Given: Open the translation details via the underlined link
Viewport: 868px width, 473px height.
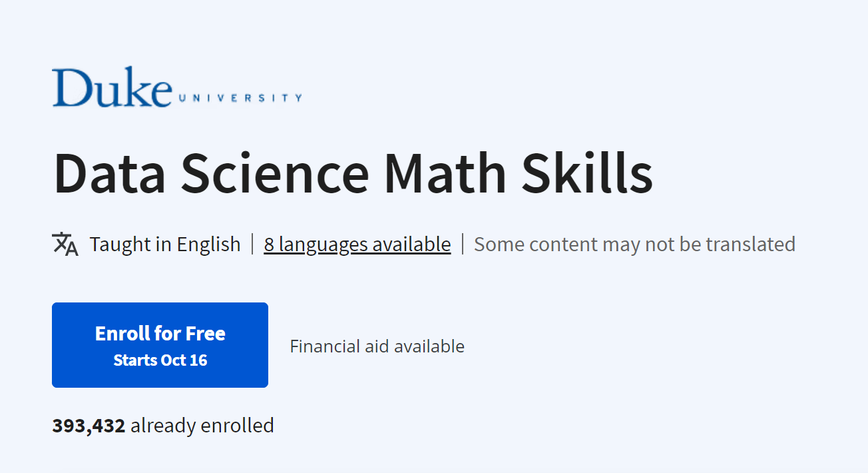Looking at the screenshot, I should (x=357, y=244).
